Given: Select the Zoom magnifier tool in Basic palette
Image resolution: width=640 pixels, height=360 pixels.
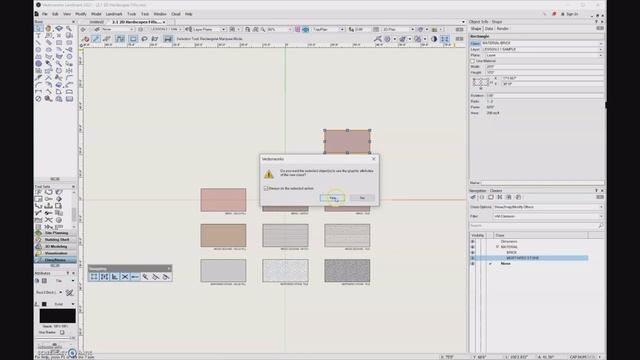Looking at the screenshot, I should click(x=69, y=29).
